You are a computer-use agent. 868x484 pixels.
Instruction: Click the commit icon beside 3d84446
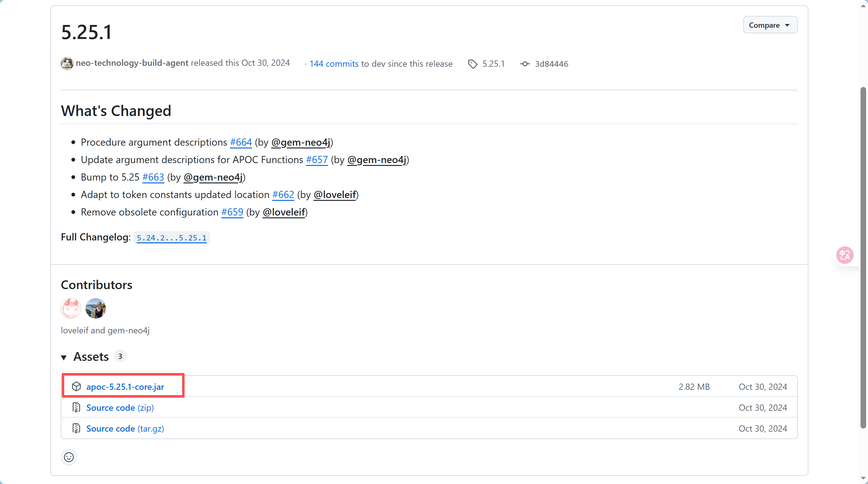tap(525, 64)
